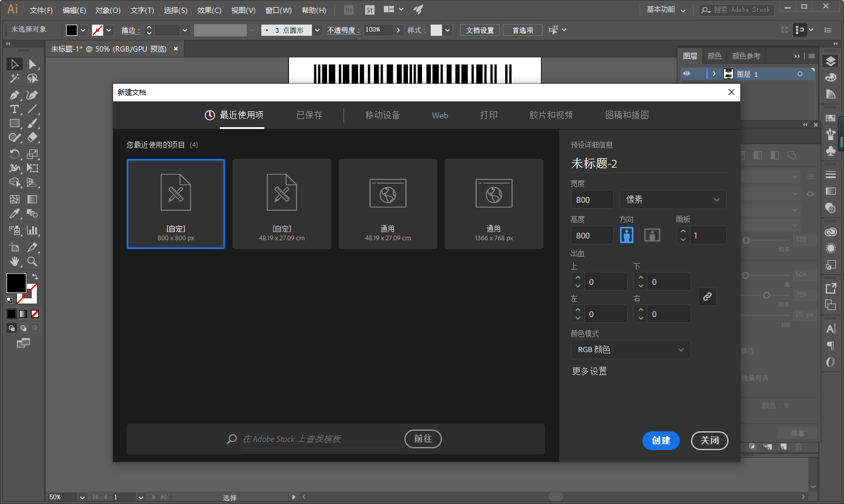The image size is (844, 504).
Task: Switch to the 打印 preset tab
Action: click(x=489, y=115)
